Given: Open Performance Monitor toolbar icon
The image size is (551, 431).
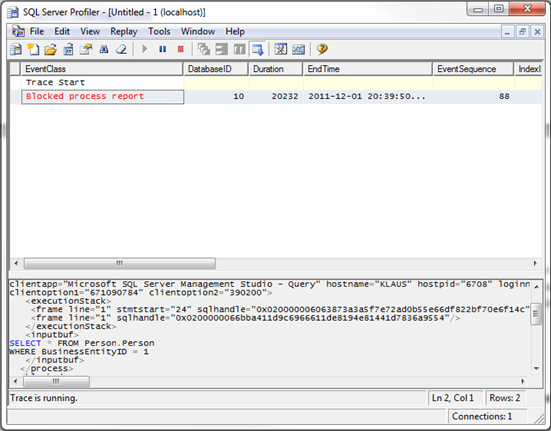Looking at the screenshot, I should (298, 49).
